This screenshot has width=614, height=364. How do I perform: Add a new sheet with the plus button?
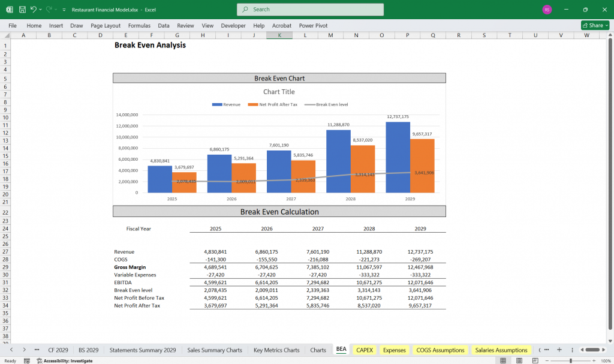(559, 350)
